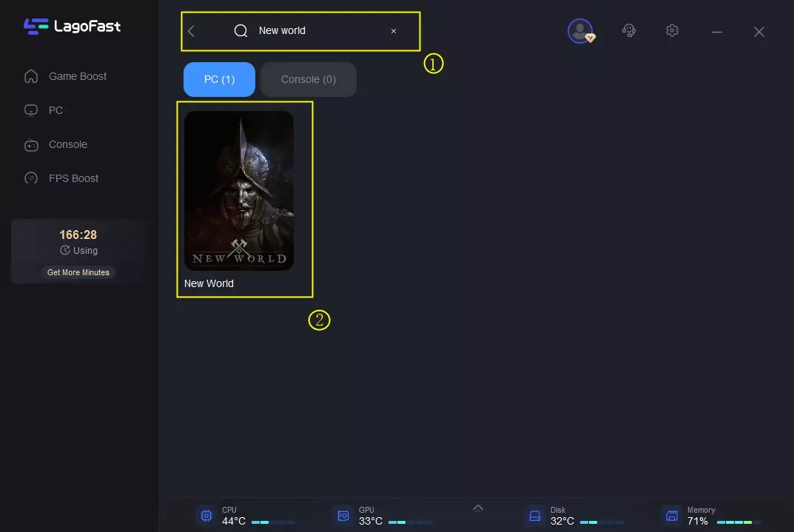The height and width of the screenshot is (532, 794).
Task: Minimize the LagoFast window
Action: [716, 32]
